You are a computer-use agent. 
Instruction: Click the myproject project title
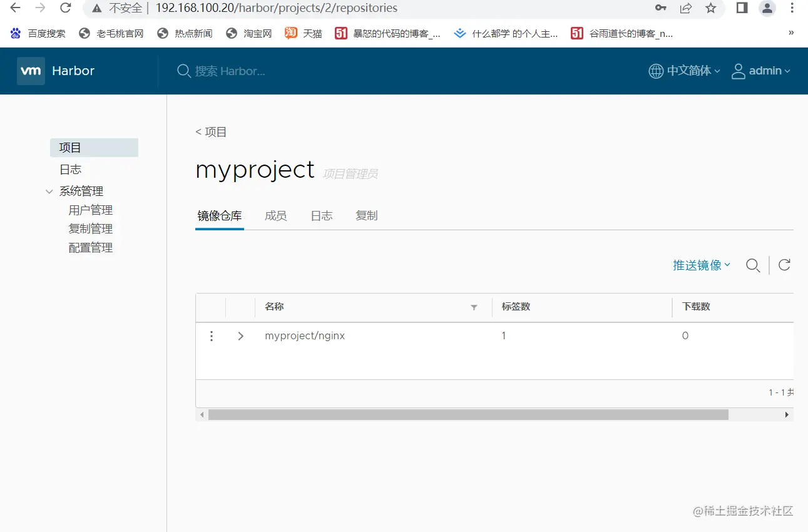(255, 170)
